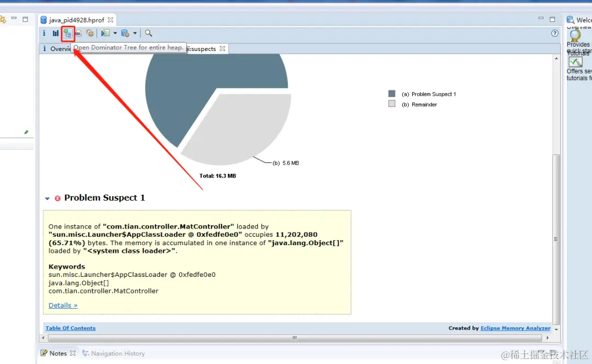The image size is (592, 364).
Task: Follow the Eclipse Memory Analyzer link
Action: [515, 328]
